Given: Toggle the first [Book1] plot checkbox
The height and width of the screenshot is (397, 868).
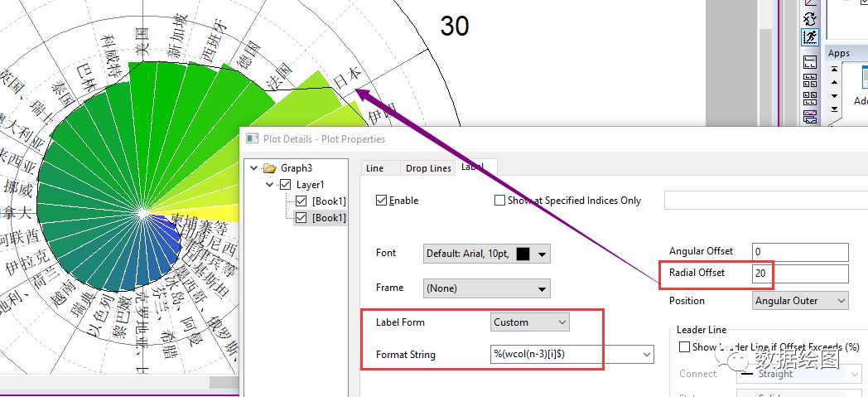Looking at the screenshot, I should (301, 201).
